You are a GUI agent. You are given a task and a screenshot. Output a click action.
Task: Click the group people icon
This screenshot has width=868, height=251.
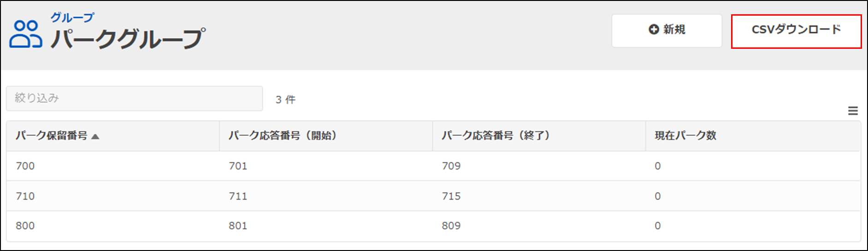click(x=26, y=34)
